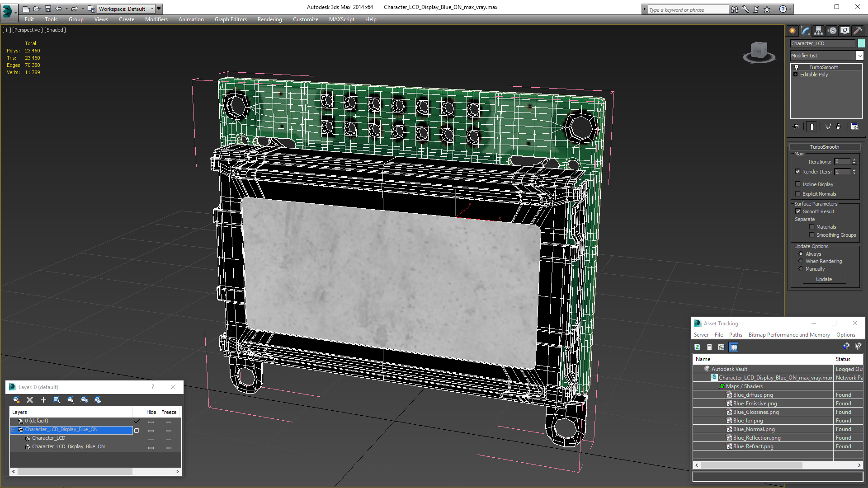Toggle TurboSmooth modifier lightbulb visibility
Image resolution: width=868 pixels, height=488 pixels.
[x=797, y=67]
